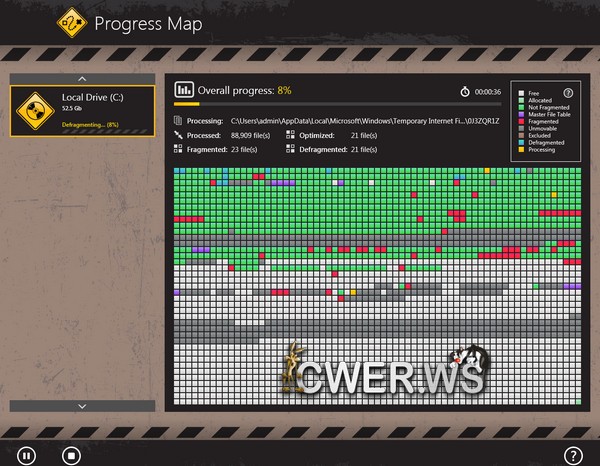The height and width of the screenshot is (466, 600).
Task: Click the Defragmented stat icon
Action: pyautogui.click(x=291, y=148)
